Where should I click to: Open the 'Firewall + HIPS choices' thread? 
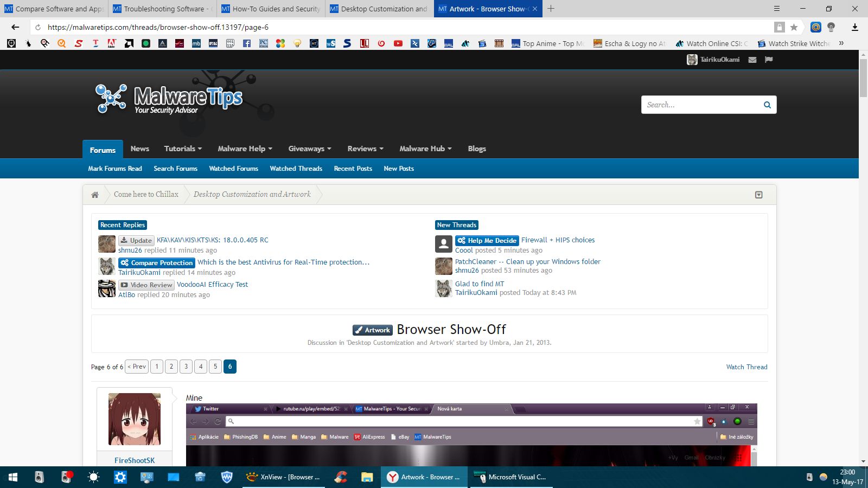[x=558, y=240]
